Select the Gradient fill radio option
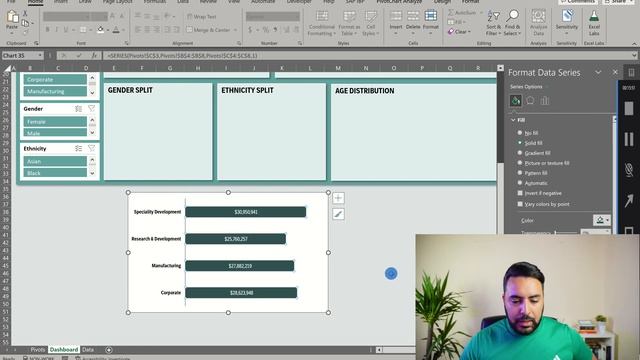This screenshot has height=360, width=640. (520, 153)
